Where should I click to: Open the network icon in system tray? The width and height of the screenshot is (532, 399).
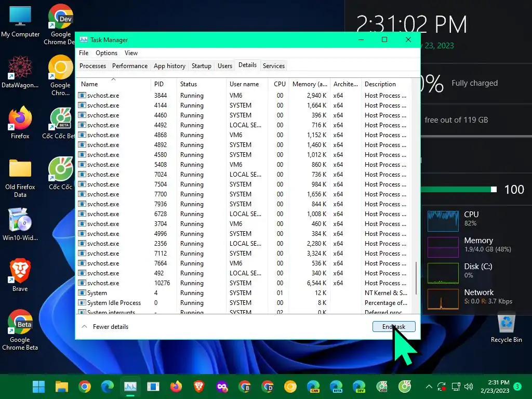[456, 387]
